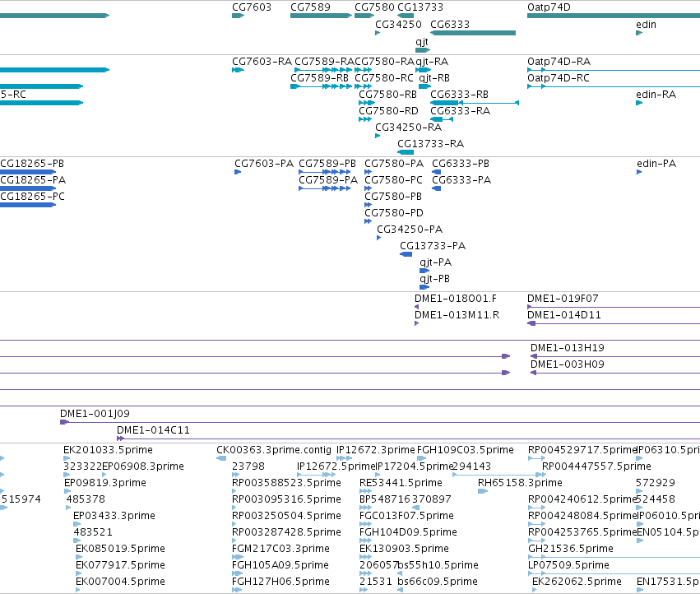Select protein CG18265-PA
This screenshot has width=700, height=594.
(33, 180)
